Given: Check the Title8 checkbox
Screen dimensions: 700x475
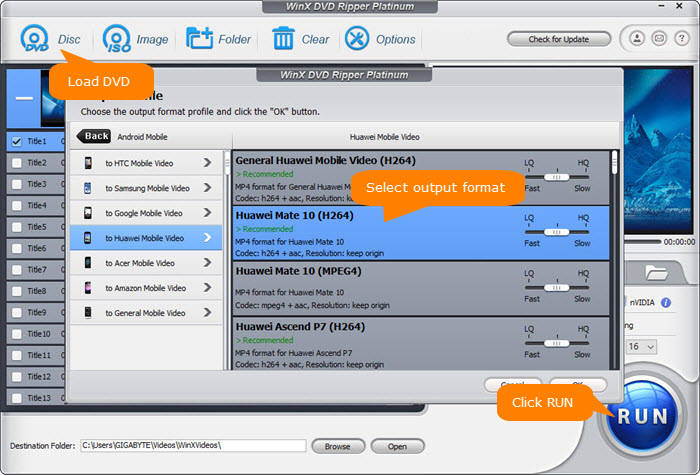Looking at the screenshot, I should pos(17,291).
